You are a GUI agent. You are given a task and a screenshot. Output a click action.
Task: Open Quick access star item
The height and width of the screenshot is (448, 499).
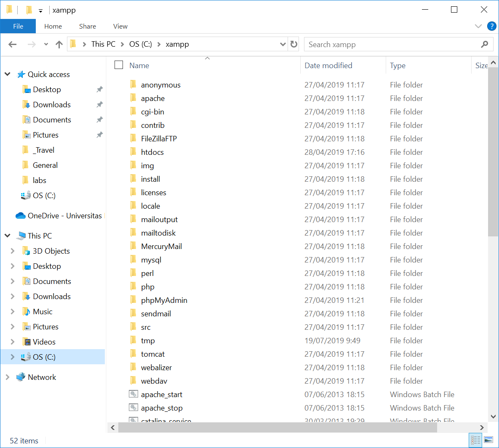(44, 74)
